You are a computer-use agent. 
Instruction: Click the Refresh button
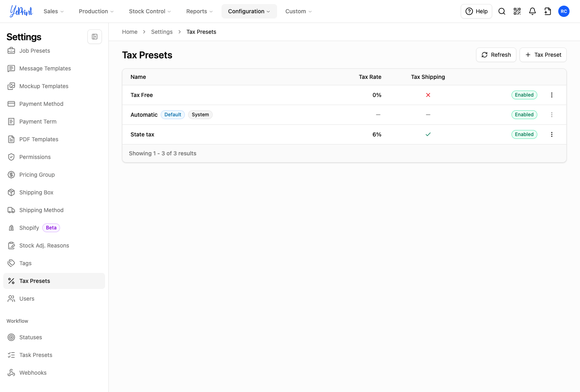click(x=496, y=55)
